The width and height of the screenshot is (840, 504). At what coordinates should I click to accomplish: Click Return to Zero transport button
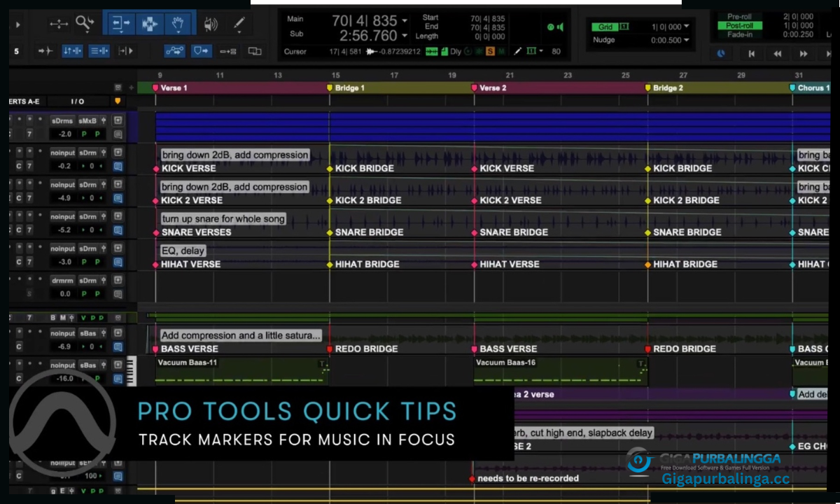click(751, 53)
